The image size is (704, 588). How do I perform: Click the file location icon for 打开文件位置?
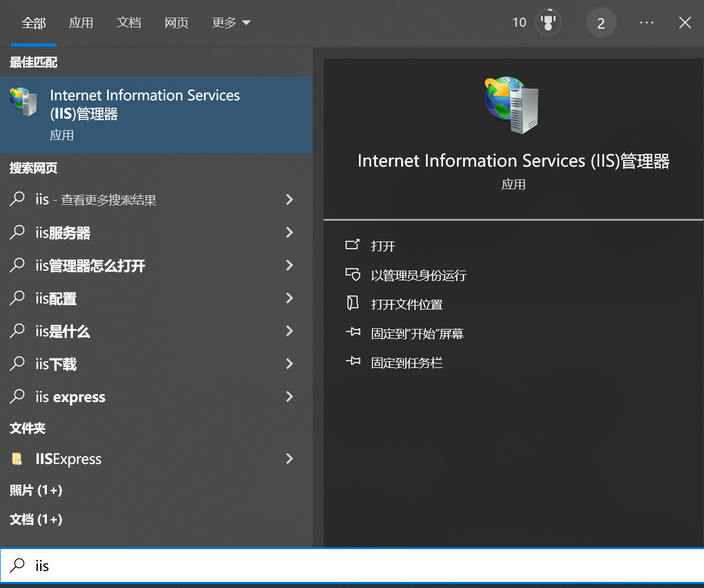[352, 303]
